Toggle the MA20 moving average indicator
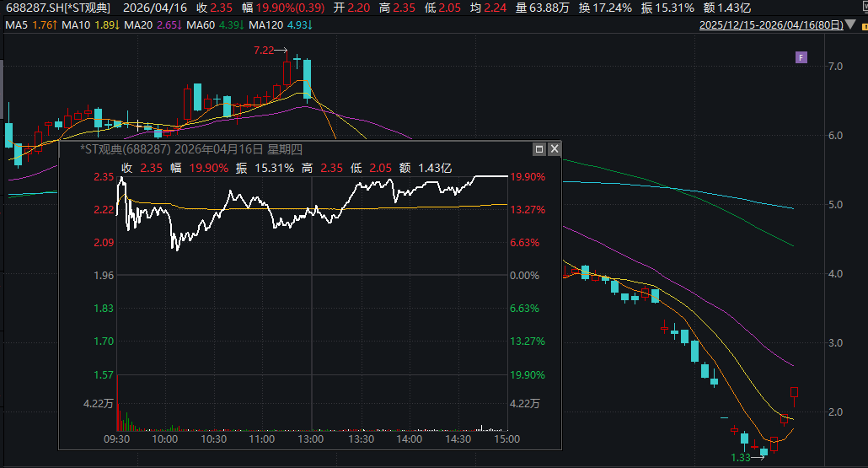The width and height of the screenshot is (868, 468). pyautogui.click(x=153, y=25)
